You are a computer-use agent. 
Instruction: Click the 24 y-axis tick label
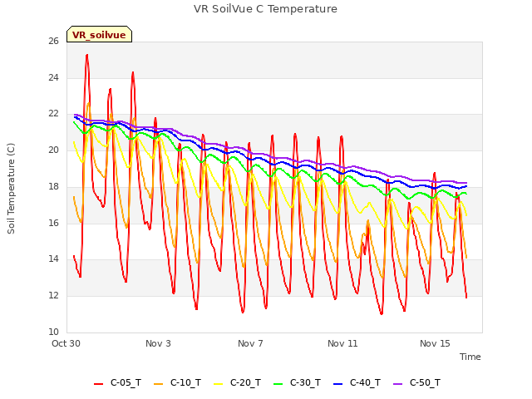point(53,77)
